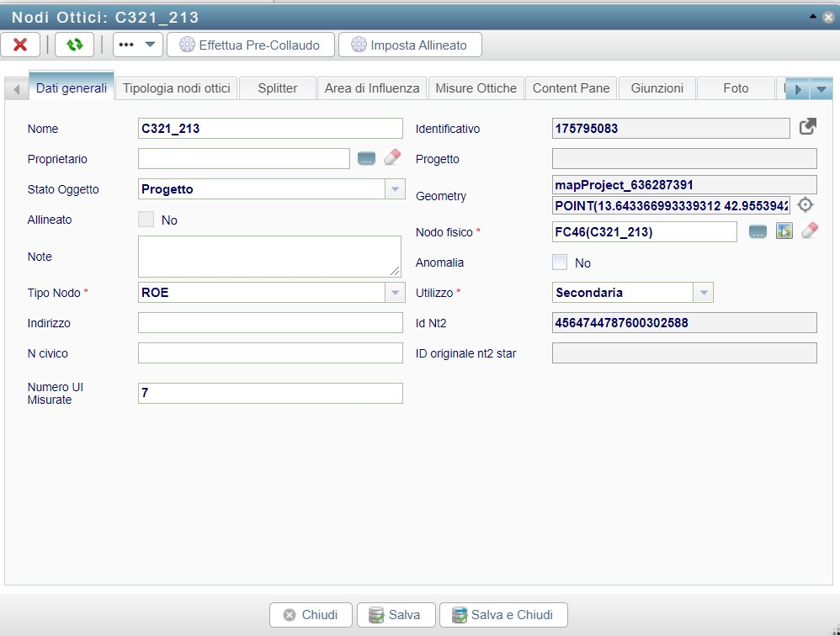Click the Nome input field
840x636 pixels.
pyautogui.click(x=270, y=129)
